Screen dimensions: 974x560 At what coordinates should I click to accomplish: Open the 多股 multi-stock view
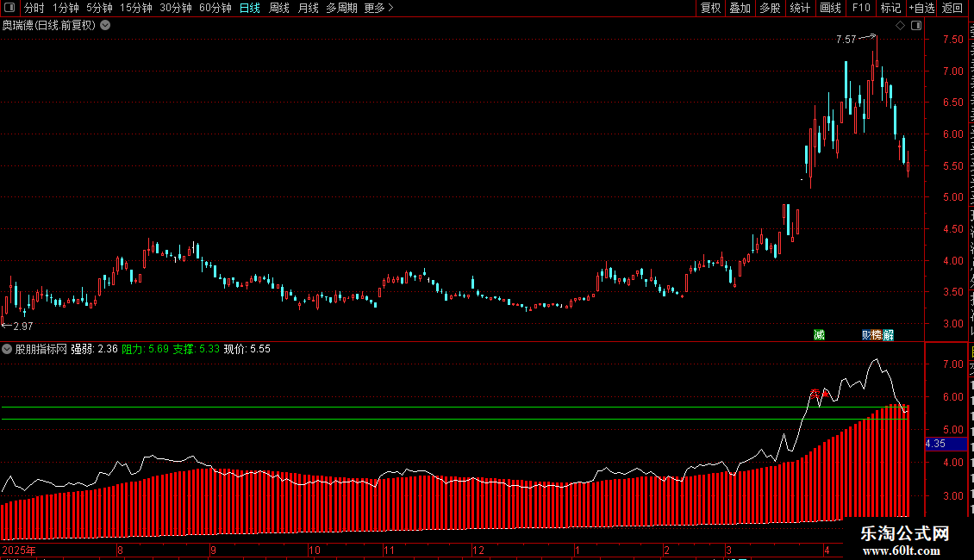(770, 8)
